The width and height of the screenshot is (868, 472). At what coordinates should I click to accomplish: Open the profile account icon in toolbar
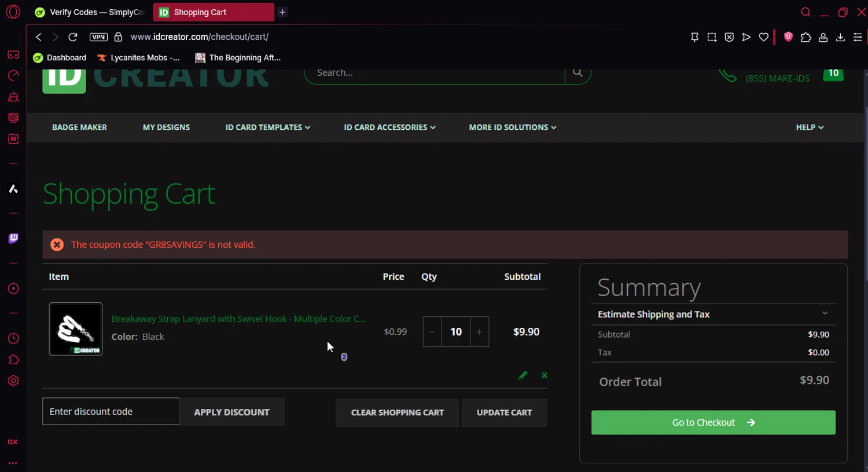[823, 37]
